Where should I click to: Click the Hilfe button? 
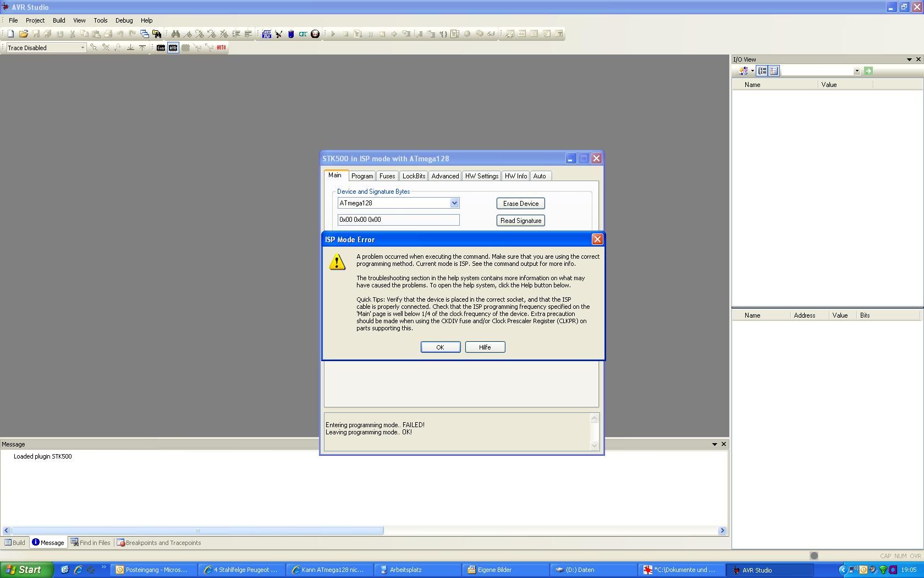coord(485,347)
